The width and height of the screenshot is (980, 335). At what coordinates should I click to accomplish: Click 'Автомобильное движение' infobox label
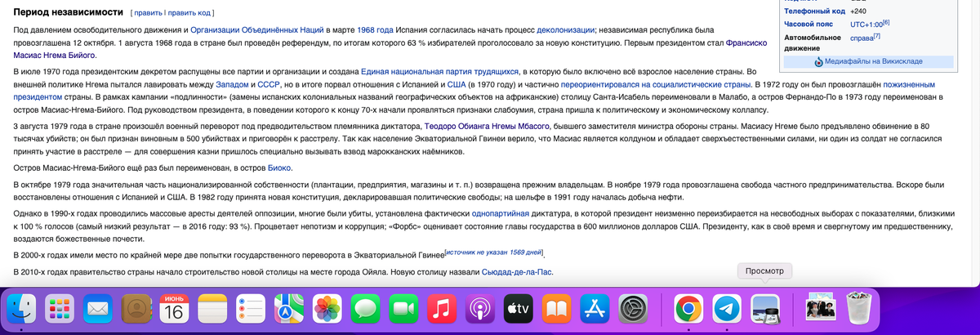(x=813, y=42)
